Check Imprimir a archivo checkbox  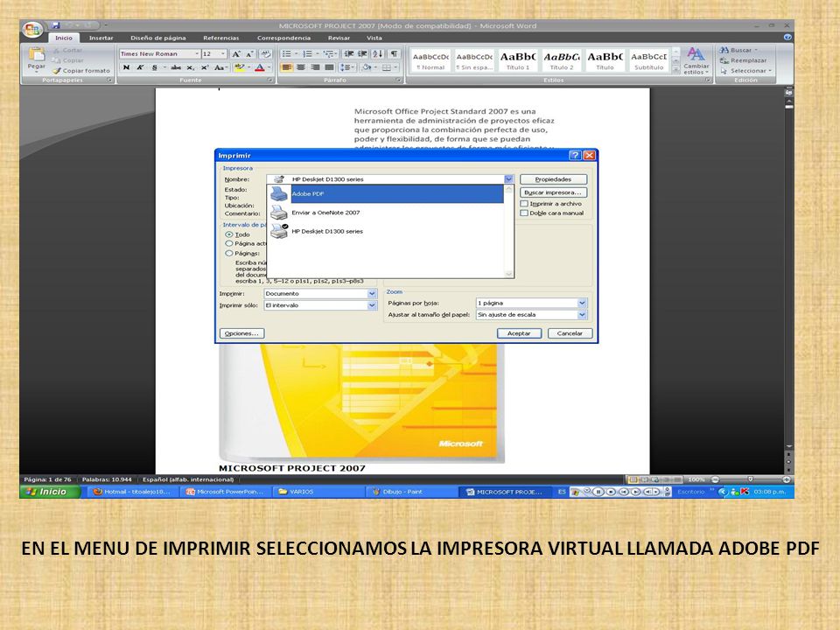click(x=524, y=204)
